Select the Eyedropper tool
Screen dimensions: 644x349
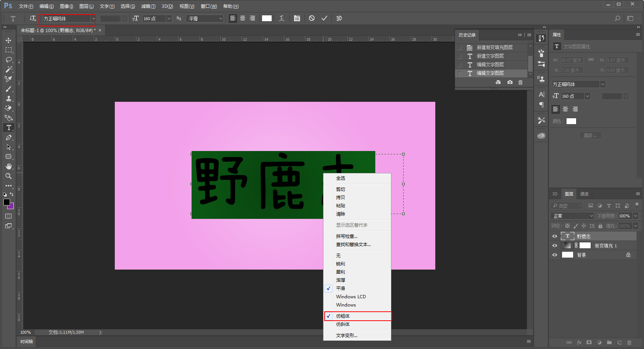[9, 79]
